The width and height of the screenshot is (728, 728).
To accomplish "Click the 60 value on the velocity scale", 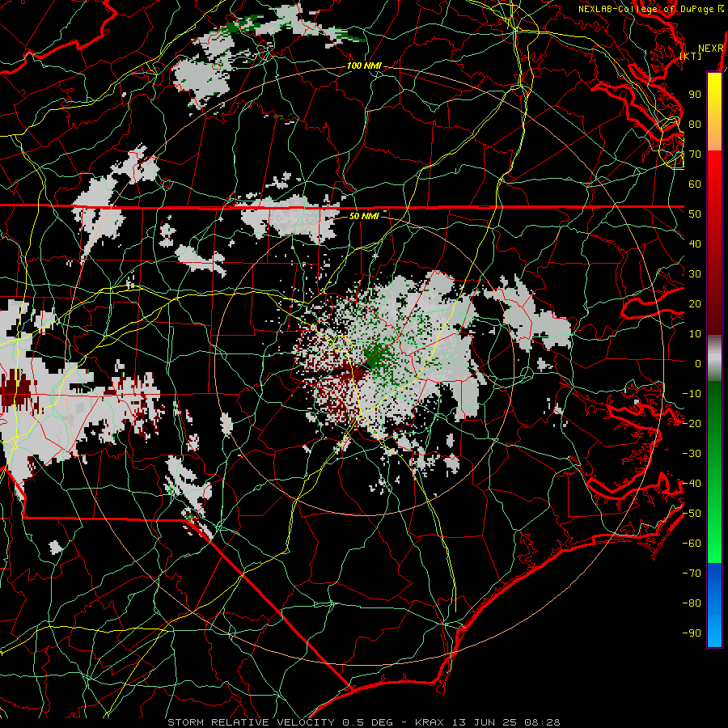I will tap(695, 184).
